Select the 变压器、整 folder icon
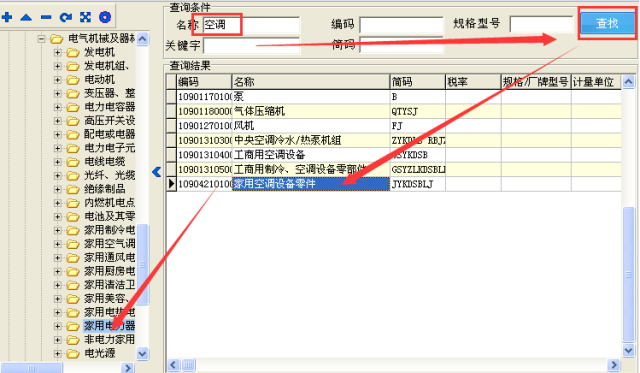Image resolution: width=640 pixels, height=373 pixels. click(73, 93)
